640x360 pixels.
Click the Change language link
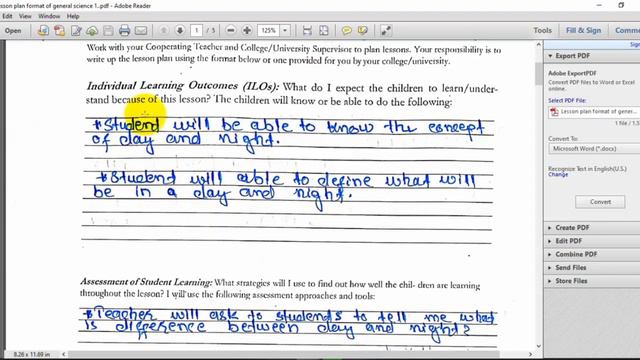pyautogui.click(x=558, y=175)
